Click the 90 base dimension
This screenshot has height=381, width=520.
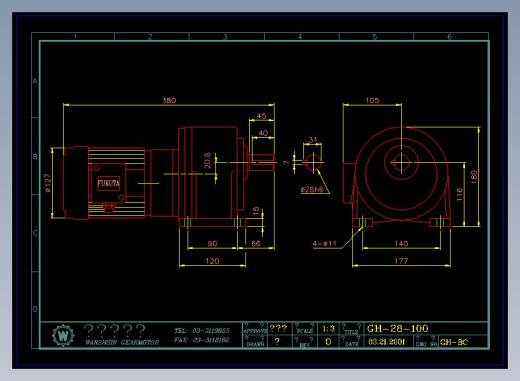tap(212, 244)
